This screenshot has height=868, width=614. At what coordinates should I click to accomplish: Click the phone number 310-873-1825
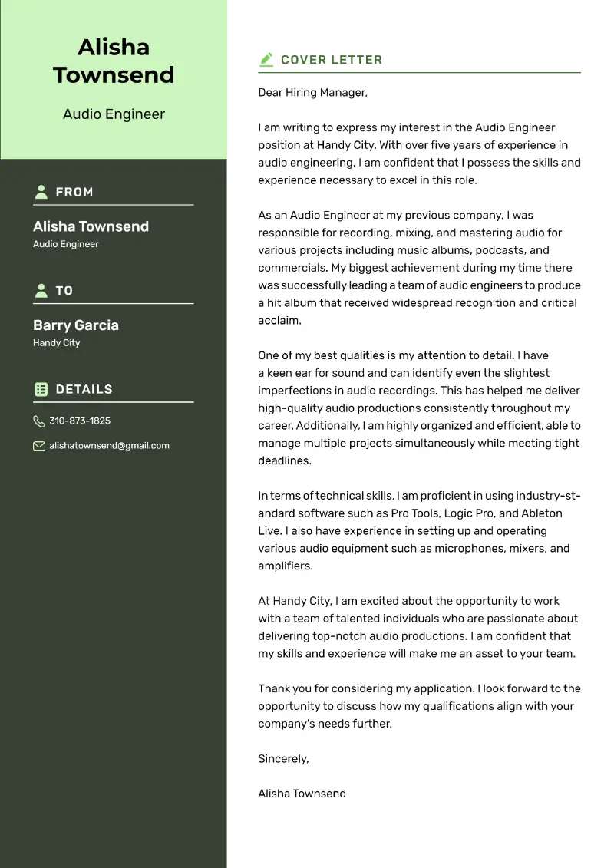point(80,421)
